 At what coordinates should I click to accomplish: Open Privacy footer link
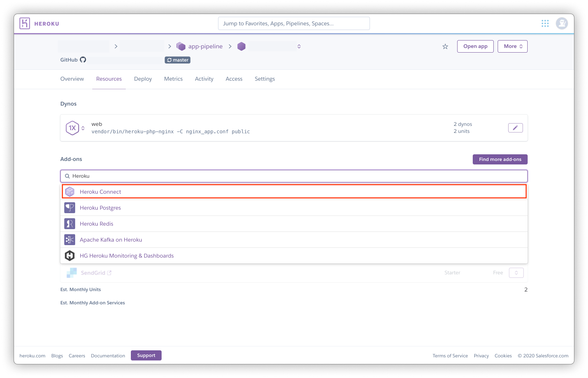(x=481, y=356)
